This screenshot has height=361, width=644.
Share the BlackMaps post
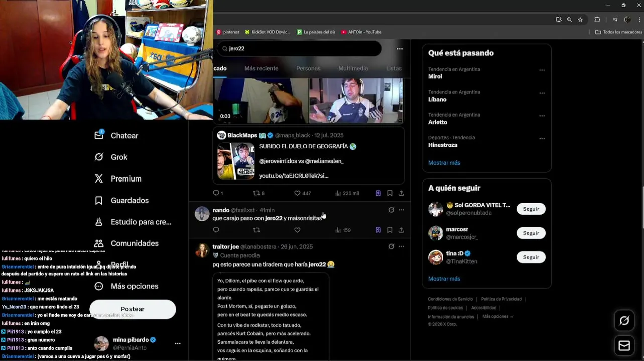(401, 193)
